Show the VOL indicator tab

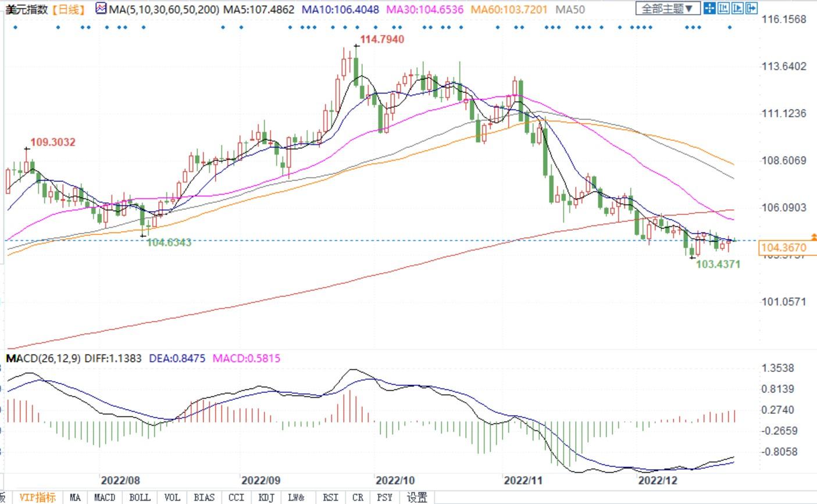[x=172, y=497]
